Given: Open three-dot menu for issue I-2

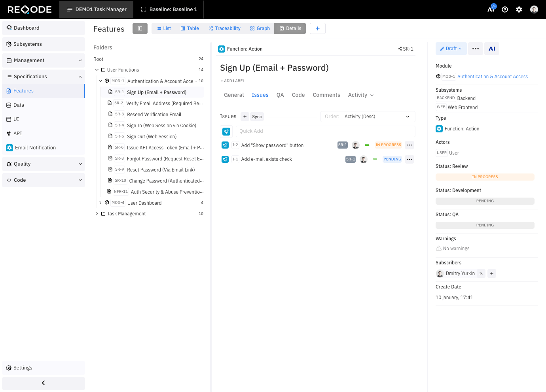Looking at the screenshot, I should point(409,145).
